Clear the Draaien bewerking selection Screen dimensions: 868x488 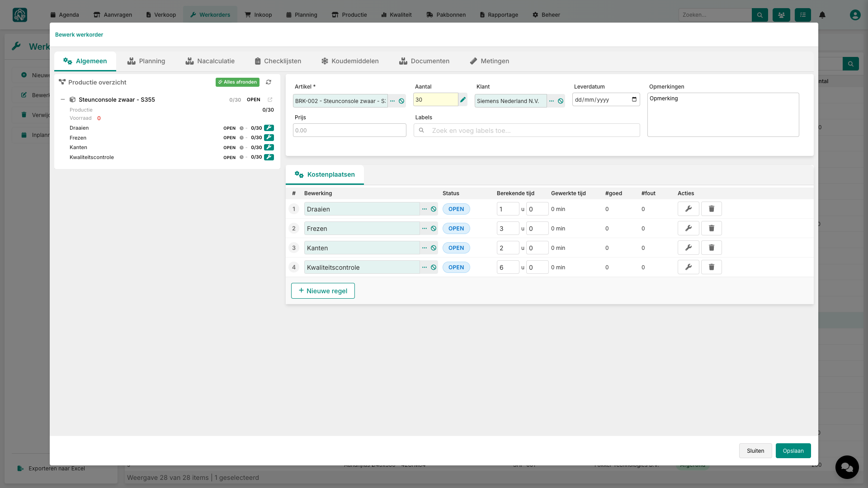coord(434,209)
